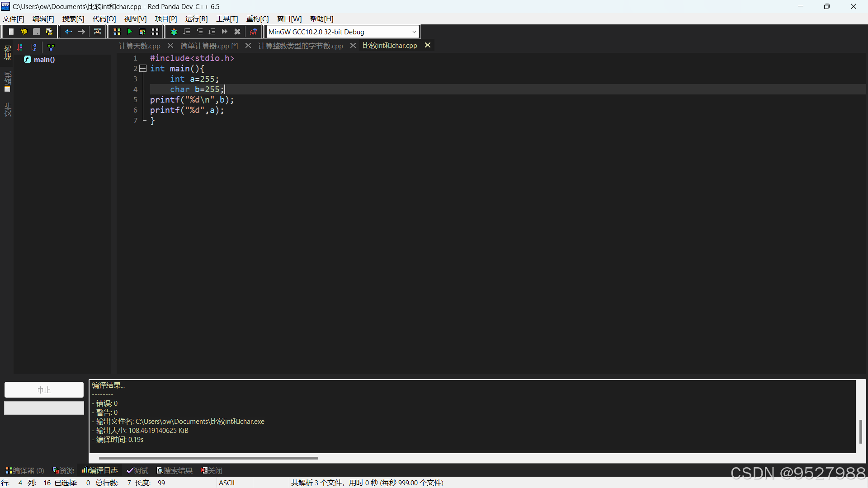Click the Add Watch glasses icon
868x488 pixels.
click(x=253, y=32)
